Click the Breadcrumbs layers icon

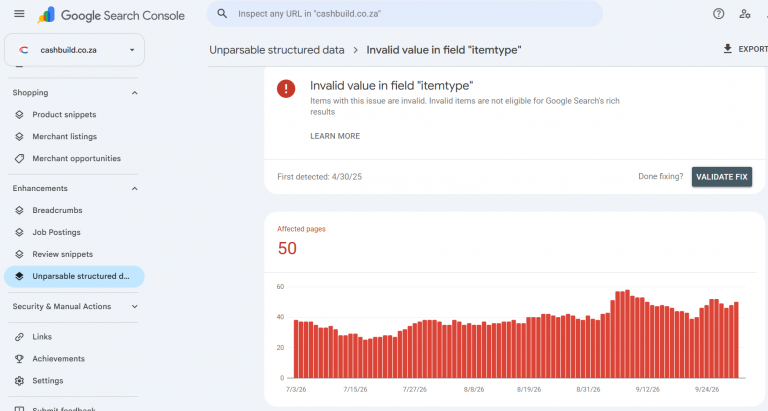tap(19, 210)
